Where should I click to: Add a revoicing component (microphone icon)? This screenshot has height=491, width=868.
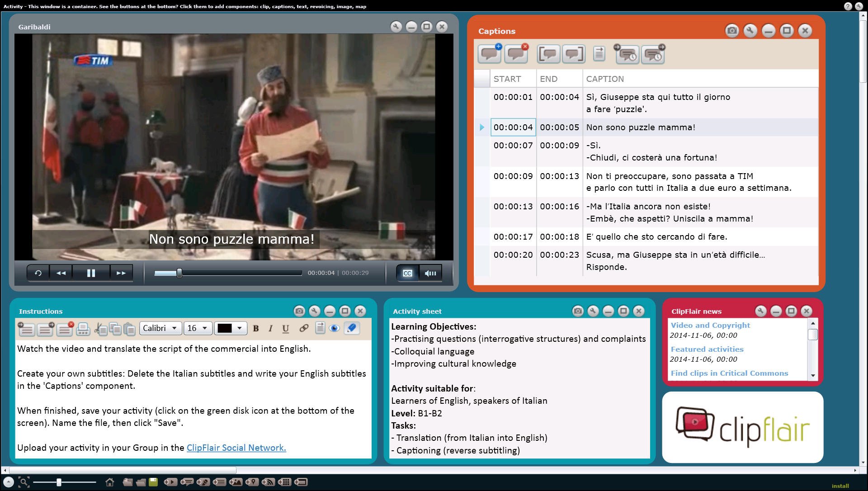(x=203, y=482)
